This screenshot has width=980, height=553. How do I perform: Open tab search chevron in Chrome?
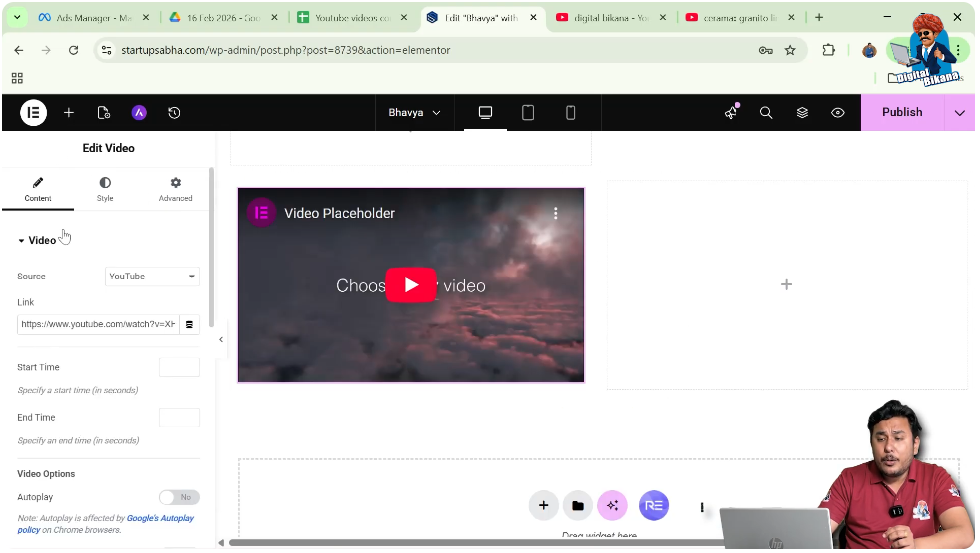click(x=17, y=18)
